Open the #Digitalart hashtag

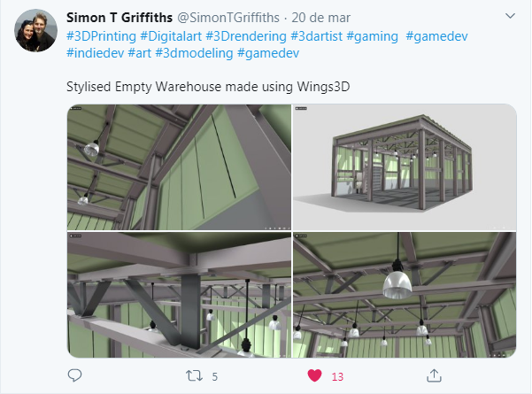pyautogui.click(x=171, y=36)
